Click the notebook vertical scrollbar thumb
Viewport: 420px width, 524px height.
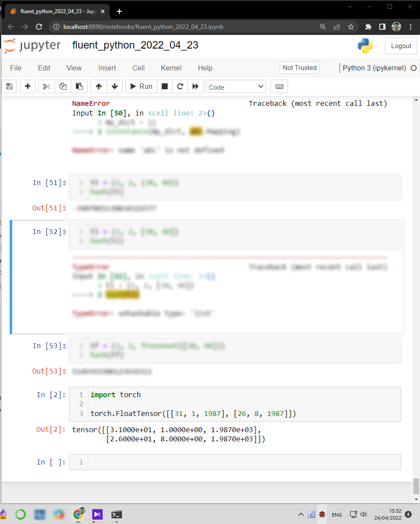click(x=416, y=486)
